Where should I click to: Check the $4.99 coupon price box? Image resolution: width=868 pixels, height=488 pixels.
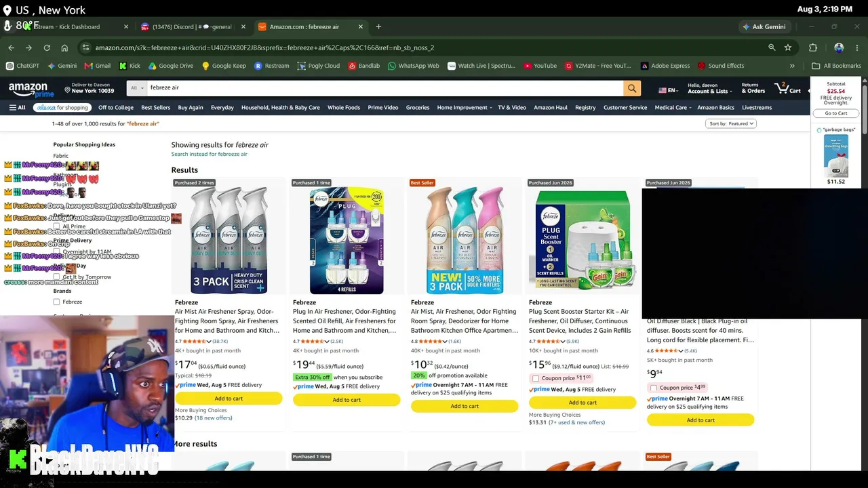coord(654,388)
